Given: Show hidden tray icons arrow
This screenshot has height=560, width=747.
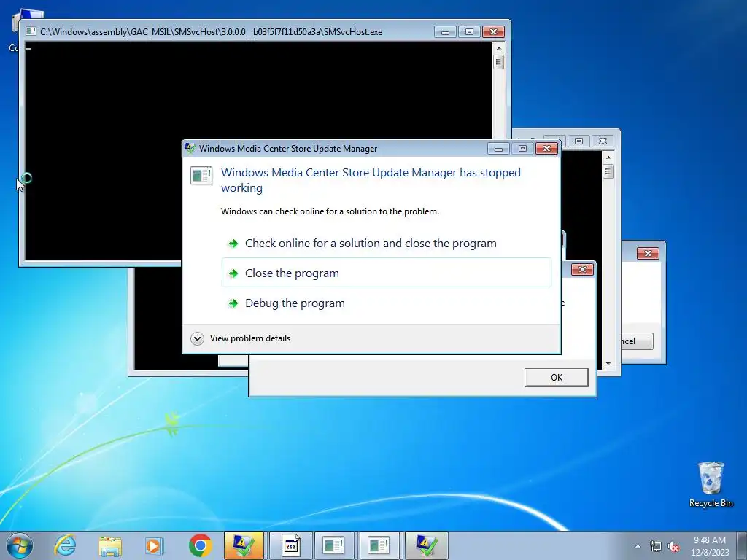Looking at the screenshot, I should pyautogui.click(x=638, y=546).
